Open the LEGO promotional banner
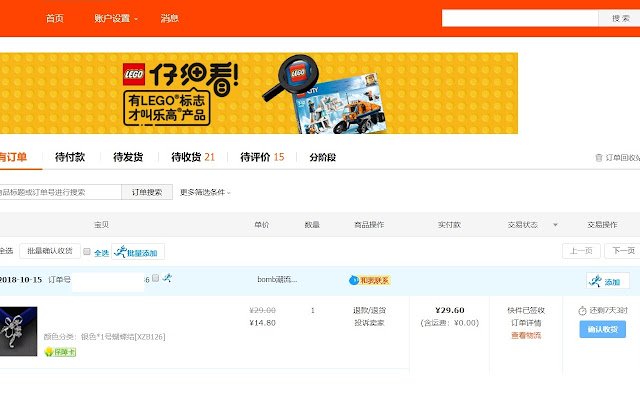Screen dimensions: 640x400 click(x=259, y=93)
